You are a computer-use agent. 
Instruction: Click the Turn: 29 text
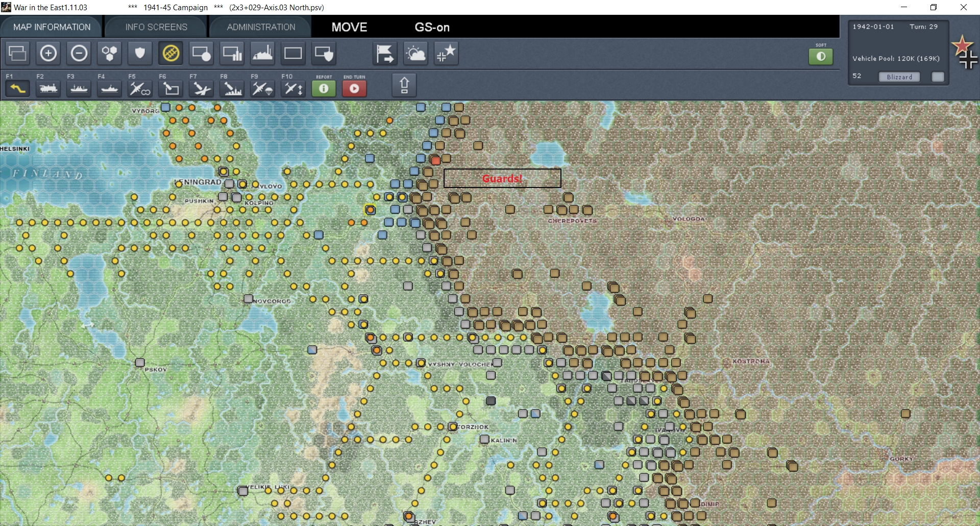tap(923, 27)
